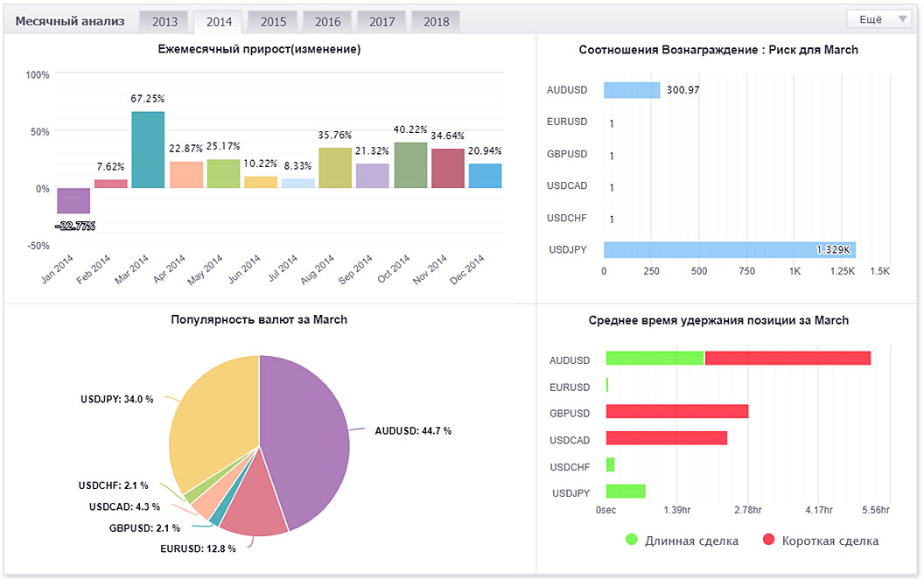The width and height of the screenshot is (924, 579).
Task: Switch to the 2013 year tab
Action: click(x=164, y=22)
